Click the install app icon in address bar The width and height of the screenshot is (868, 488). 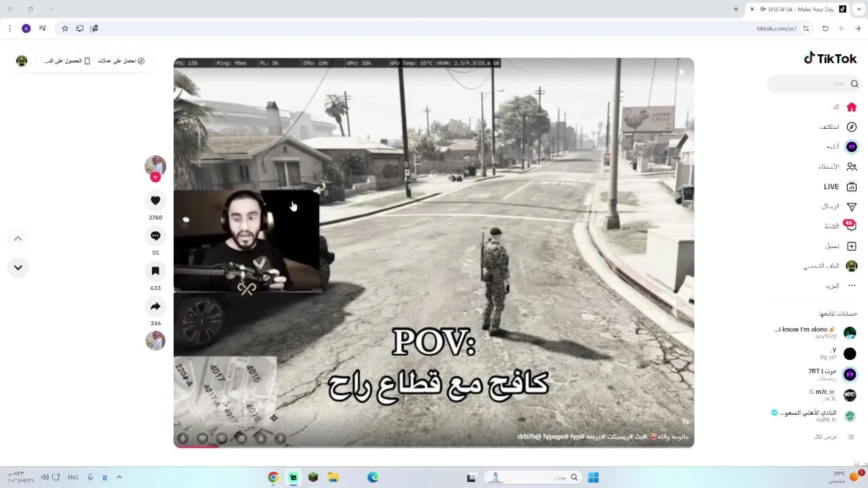[79, 28]
